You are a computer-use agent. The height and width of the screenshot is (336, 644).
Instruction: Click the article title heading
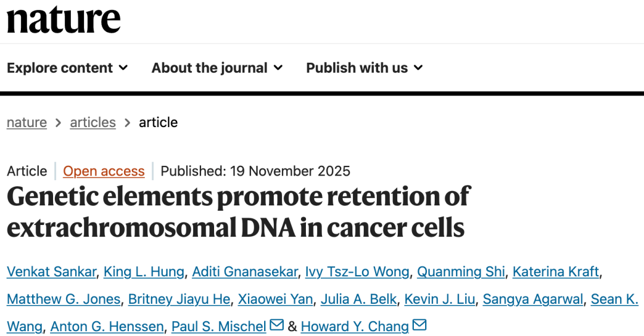(x=239, y=212)
